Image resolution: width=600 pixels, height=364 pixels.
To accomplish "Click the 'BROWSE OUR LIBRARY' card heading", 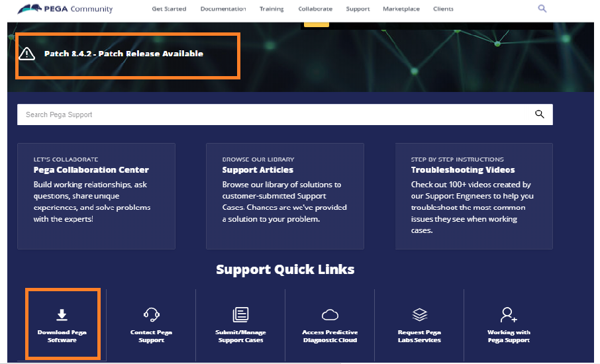I will click(258, 159).
